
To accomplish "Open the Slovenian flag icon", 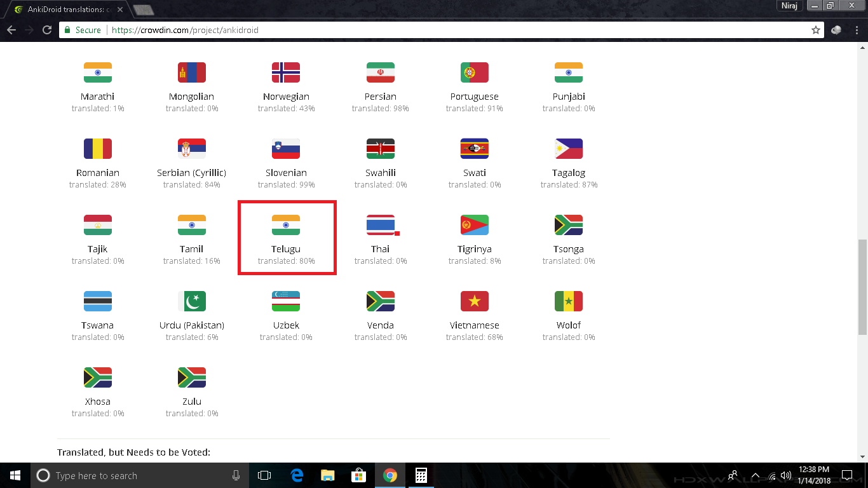I will coord(286,149).
